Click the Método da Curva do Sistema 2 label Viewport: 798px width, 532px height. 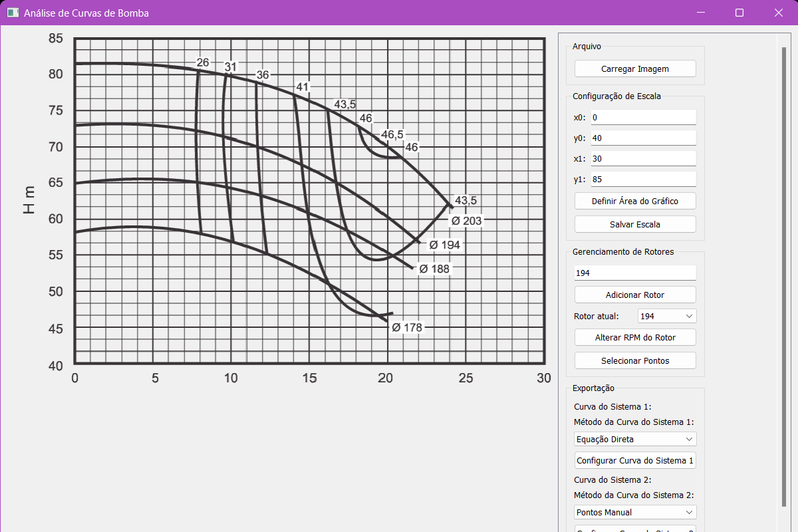[634, 495]
